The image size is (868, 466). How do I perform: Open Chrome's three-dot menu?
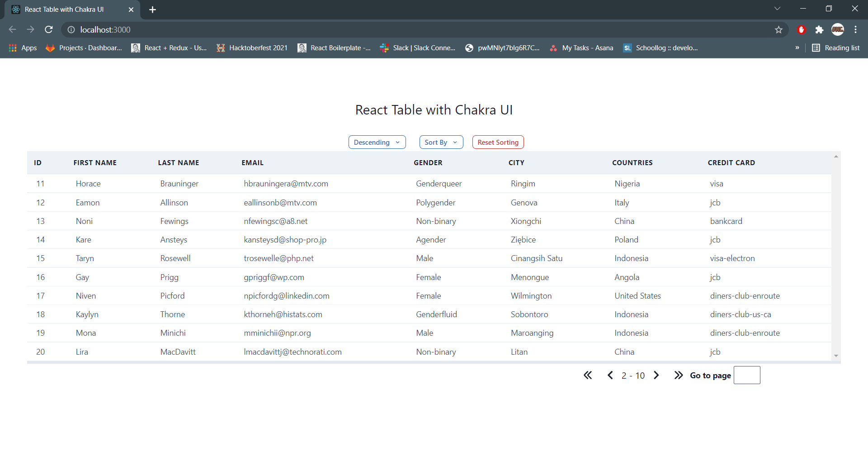pos(856,29)
